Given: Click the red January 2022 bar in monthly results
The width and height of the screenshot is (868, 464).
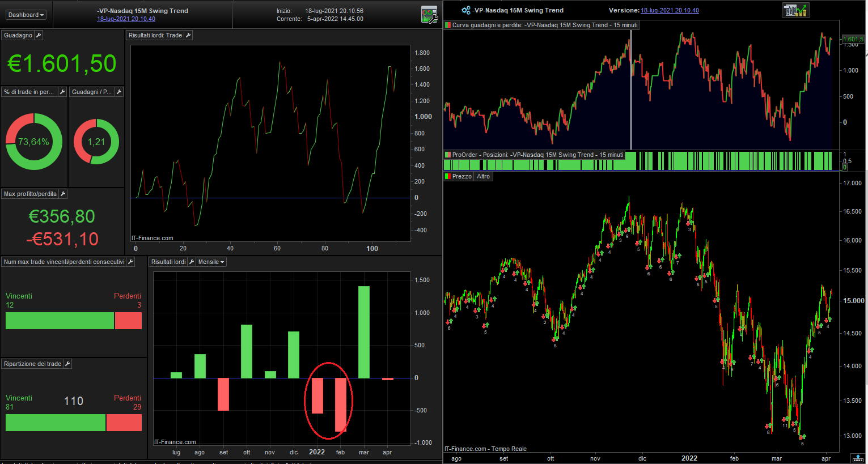Looking at the screenshot, I should [x=317, y=395].
